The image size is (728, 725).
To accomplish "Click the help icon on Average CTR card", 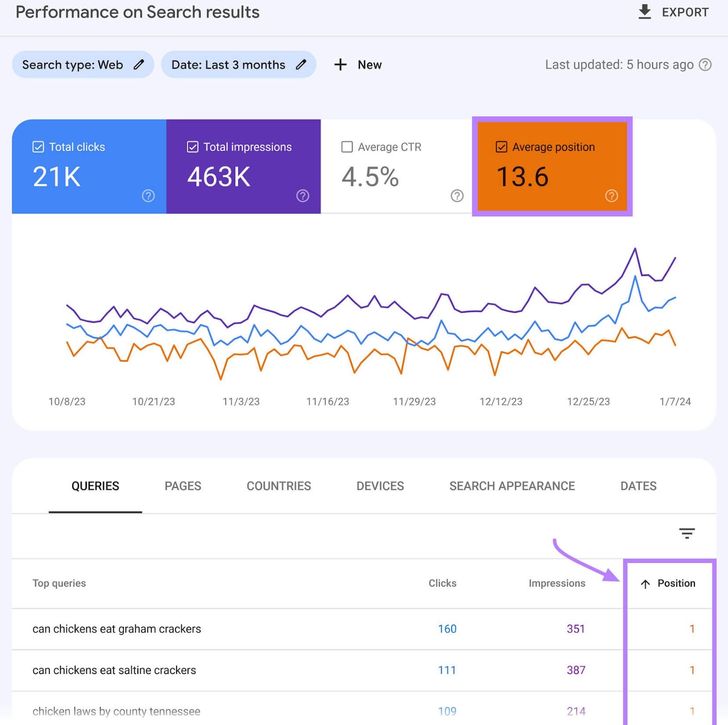I will (x=457, y=196).
